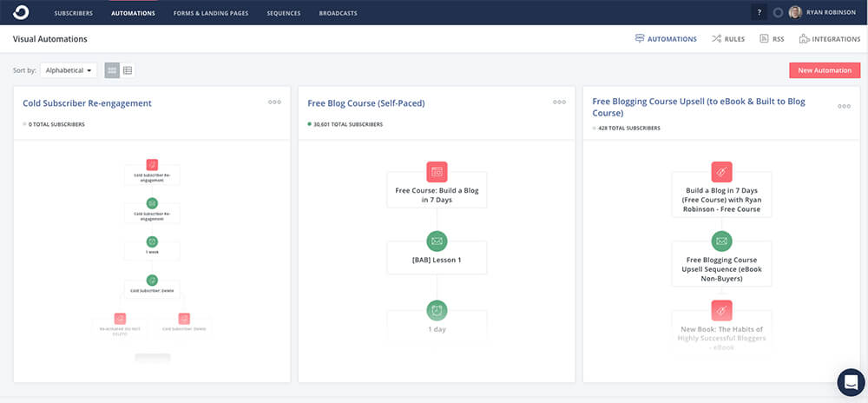Image resolution: width=868 pixels, height=403 pixels.
Task: Open the Rules tab
Action: click(727, 39)
